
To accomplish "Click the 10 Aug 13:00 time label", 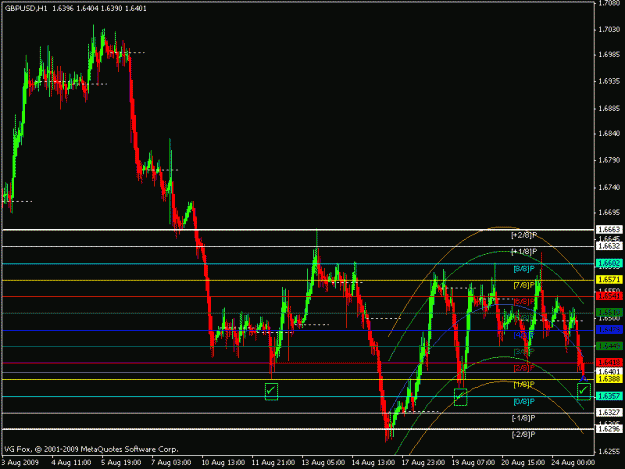I will coord(223,463).
